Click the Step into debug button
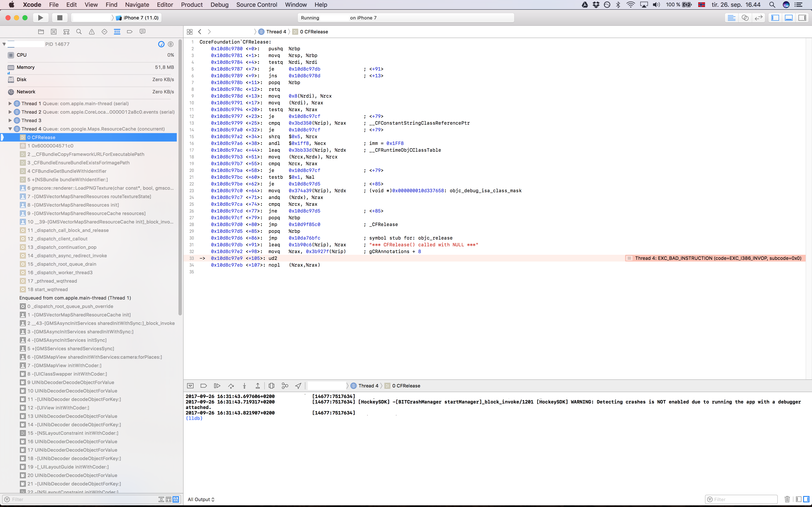 coord(244,386)
